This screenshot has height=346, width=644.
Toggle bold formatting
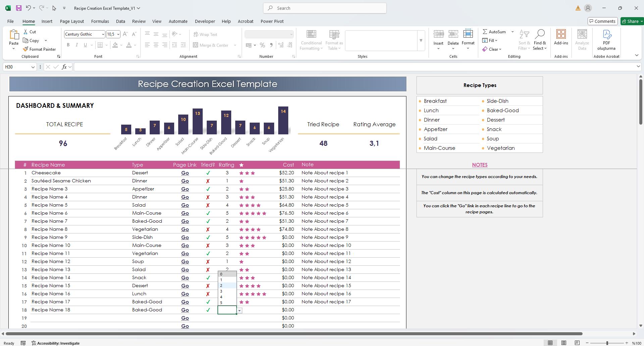[x=68, y=45]
